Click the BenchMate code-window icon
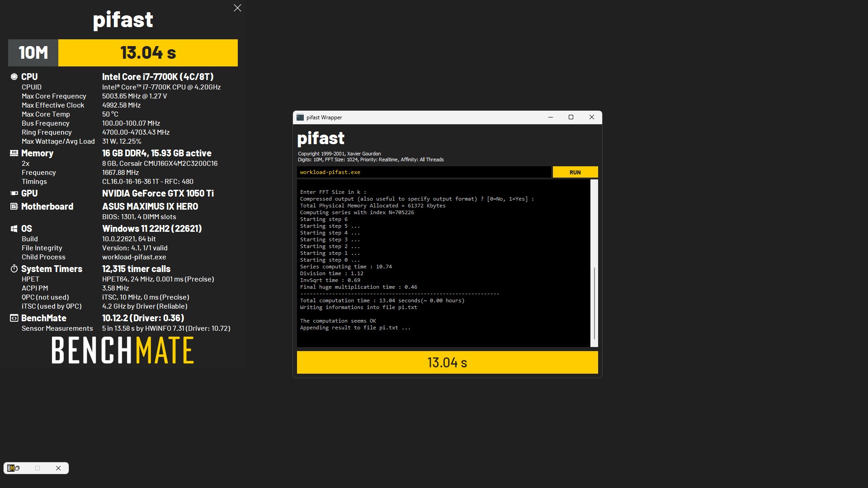868x488 pixels. click(x=14, y=318)
